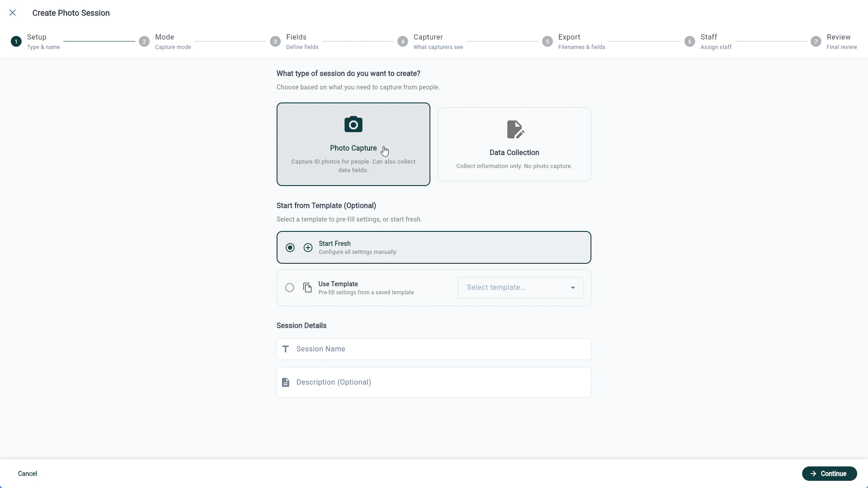
Task: Click the copy icon next to Use Template
Action: click(x=308, y=288)
